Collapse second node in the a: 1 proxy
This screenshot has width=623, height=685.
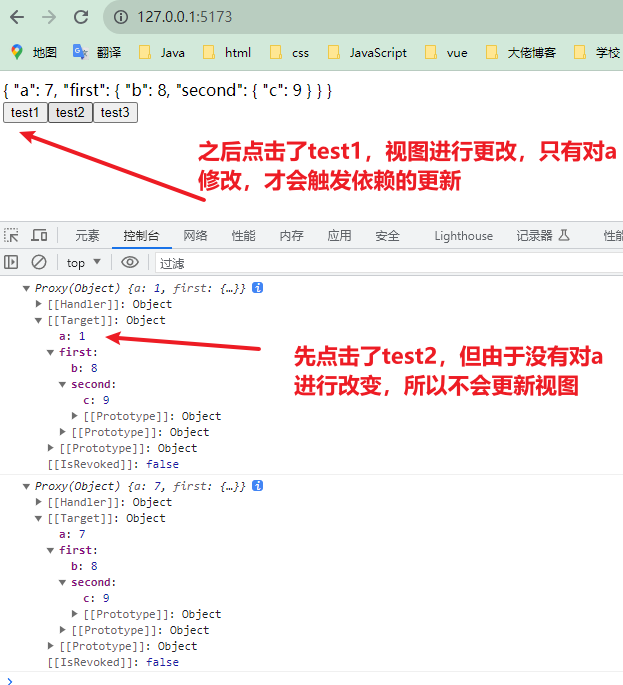pos(62,384)
